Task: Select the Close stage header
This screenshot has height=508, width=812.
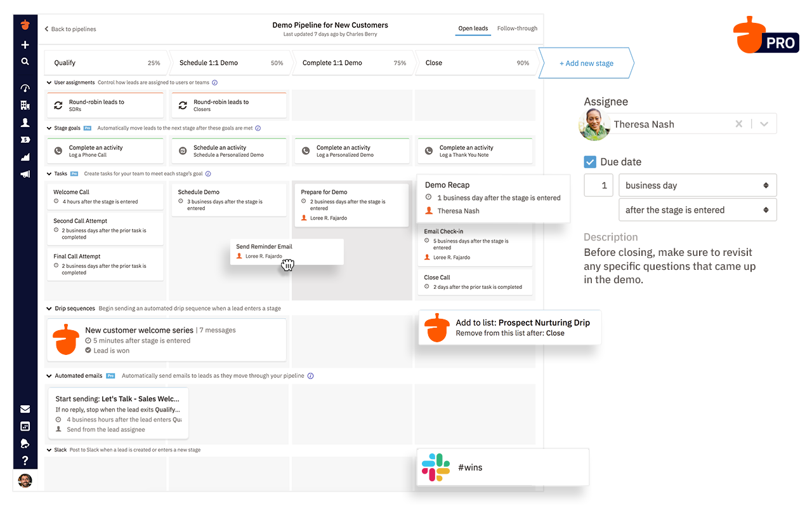Action: click(x=477, y=63)
